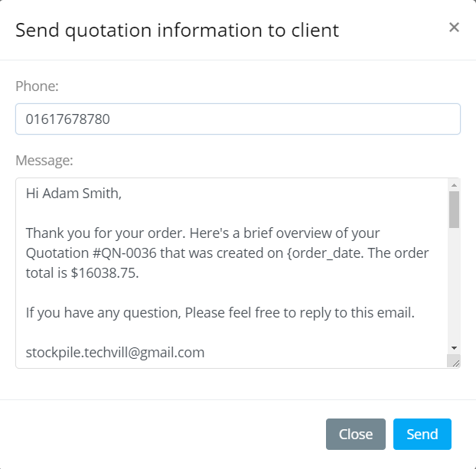Click the message box scrollbar thumb
Image resolution: width=476 pixels, height=469 pixels.
point(454,209)
